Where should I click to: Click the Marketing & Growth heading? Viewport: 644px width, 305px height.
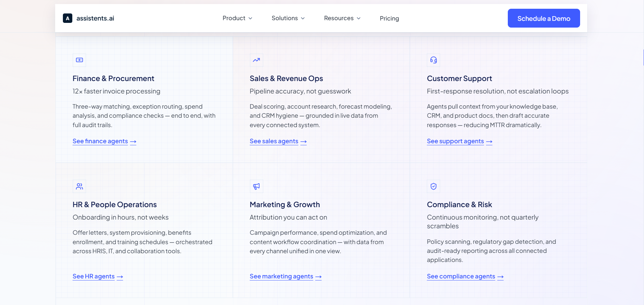point(285,204)
